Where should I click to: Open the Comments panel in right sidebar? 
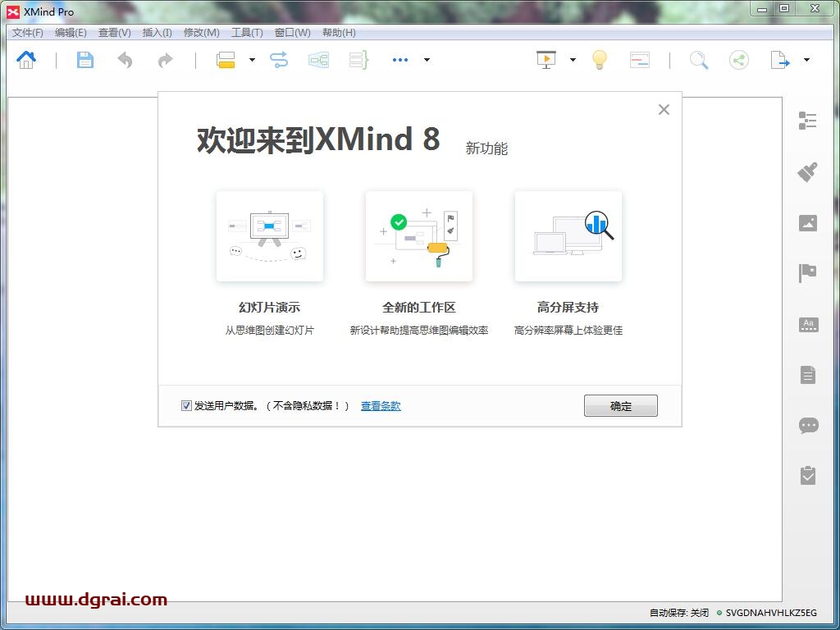(808, 426)
